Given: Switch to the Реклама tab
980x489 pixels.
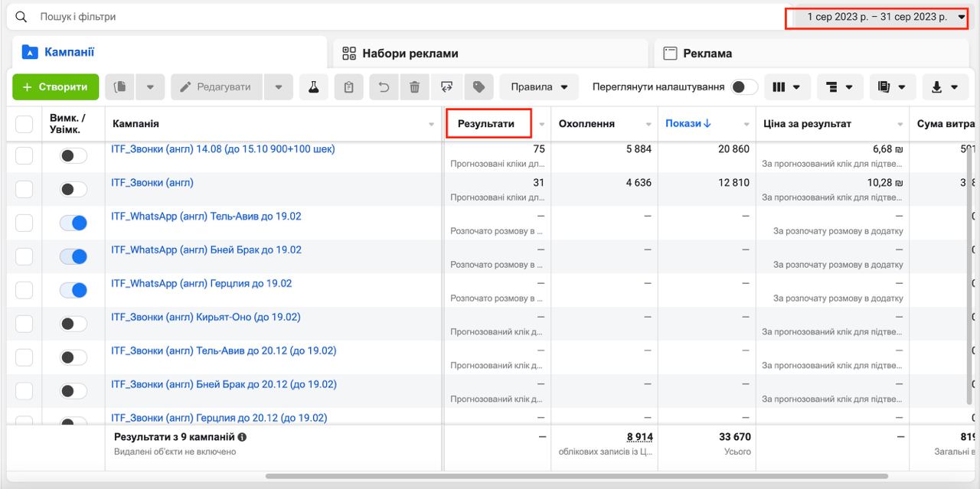Looking at the screenshot, I should (x=707, y=54).
